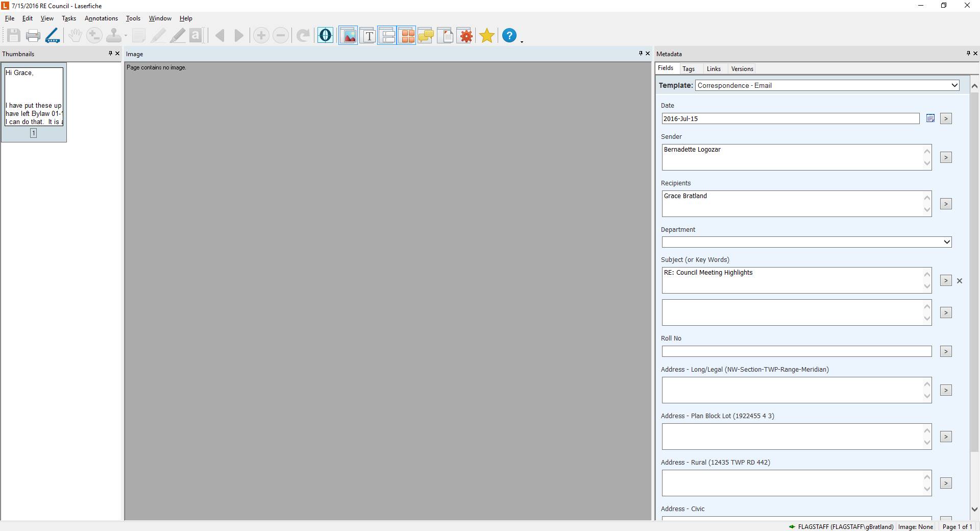This screenshot has width=980, height=531.
Task: Click the yellow star favorites icon
Action: (487, 36)
